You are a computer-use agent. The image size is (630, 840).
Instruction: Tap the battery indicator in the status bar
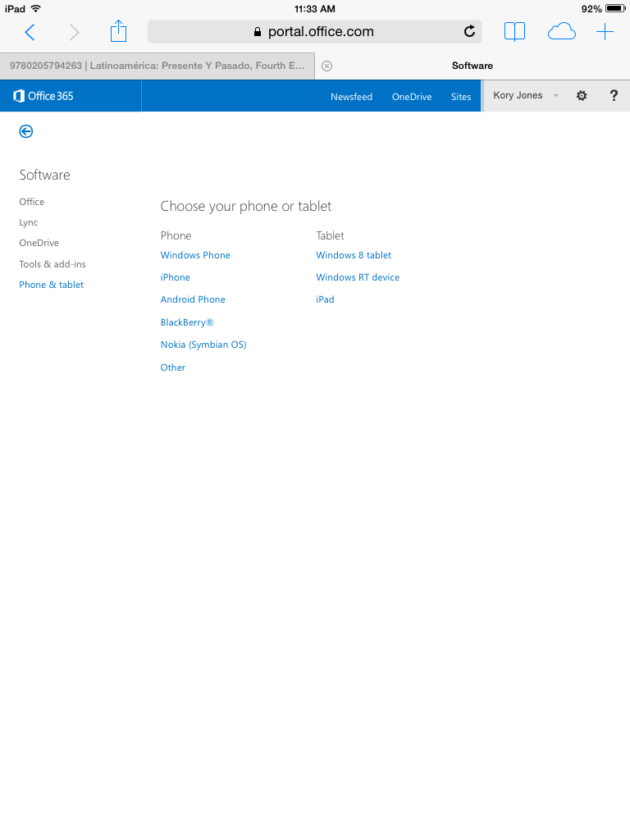pos(615,8)
